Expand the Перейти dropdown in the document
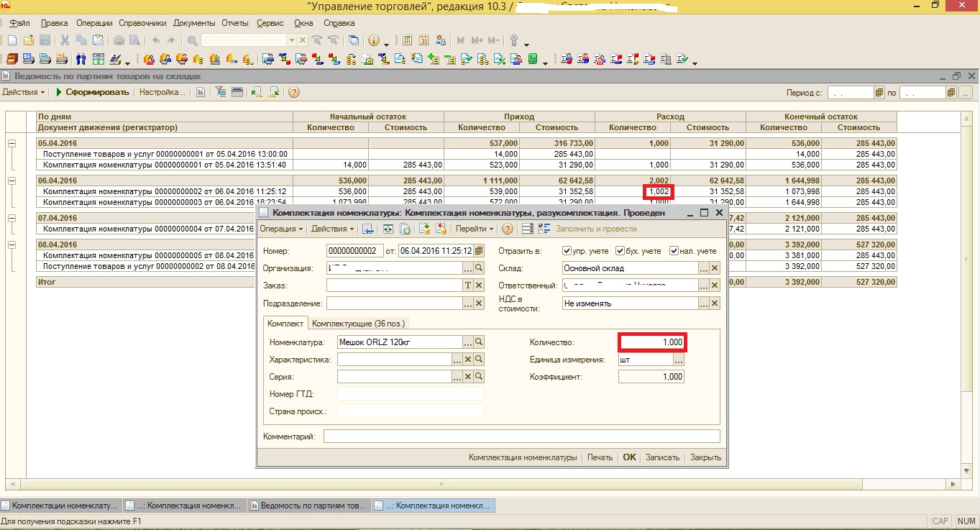980x530 pixels. pos(475,229)
